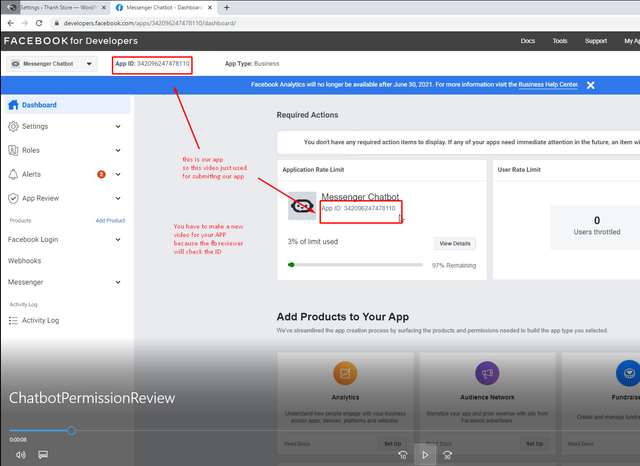The image size is (640, 466).
Task: Click the skip forward 30 seconds button
Action: [447, 455]
